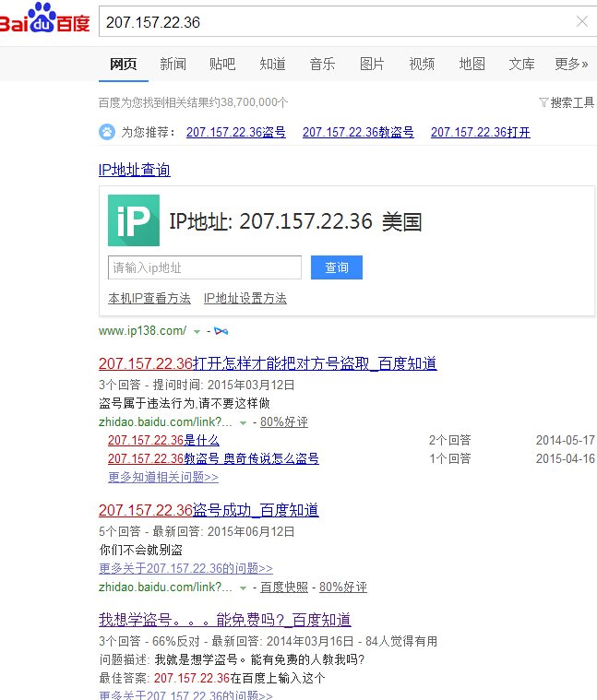Viewport: 597px width, 700px height.
Task: Open 本机IP查看方法 link
Action: point(149,298)
